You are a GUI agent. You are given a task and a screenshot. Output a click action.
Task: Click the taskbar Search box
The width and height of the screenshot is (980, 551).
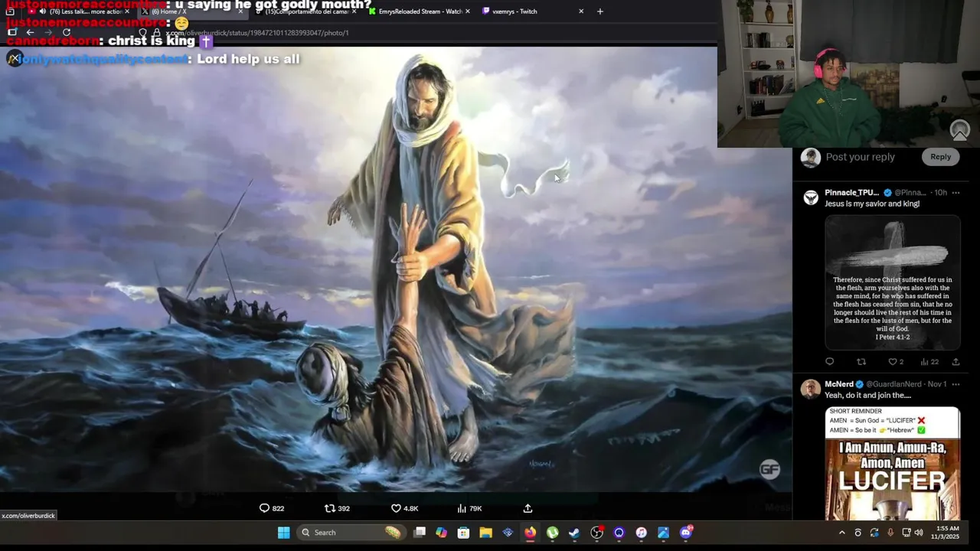coord(351,533)
